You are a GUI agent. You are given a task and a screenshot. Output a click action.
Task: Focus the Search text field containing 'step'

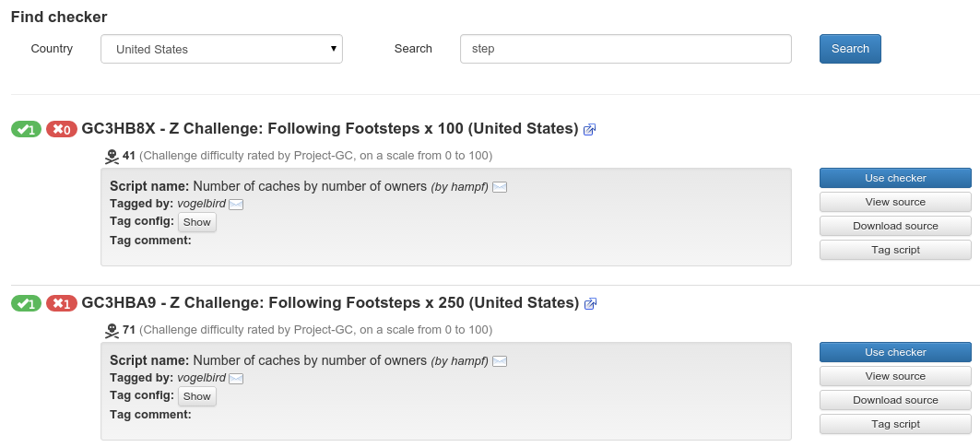tap(625, 49)
